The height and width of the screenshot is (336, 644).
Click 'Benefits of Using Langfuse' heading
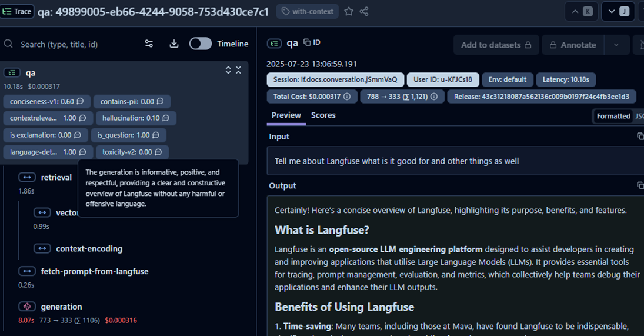tap(344, 307)
